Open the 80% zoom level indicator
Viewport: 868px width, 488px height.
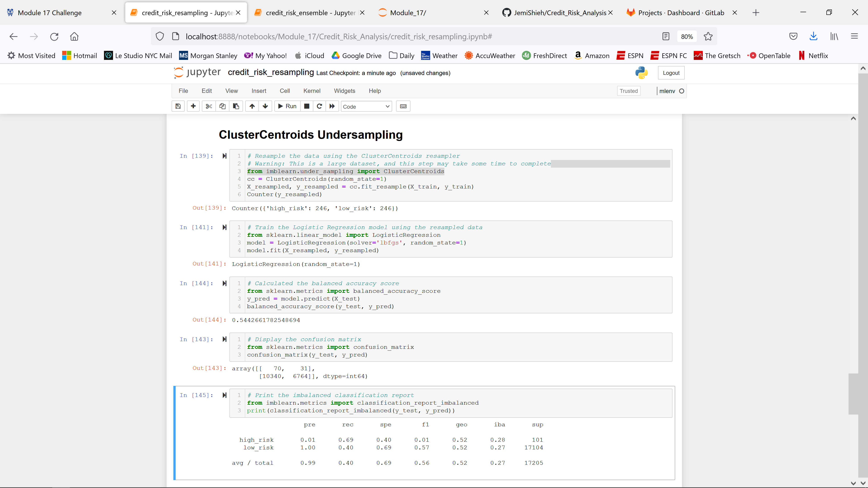click(x=687, y=36)
